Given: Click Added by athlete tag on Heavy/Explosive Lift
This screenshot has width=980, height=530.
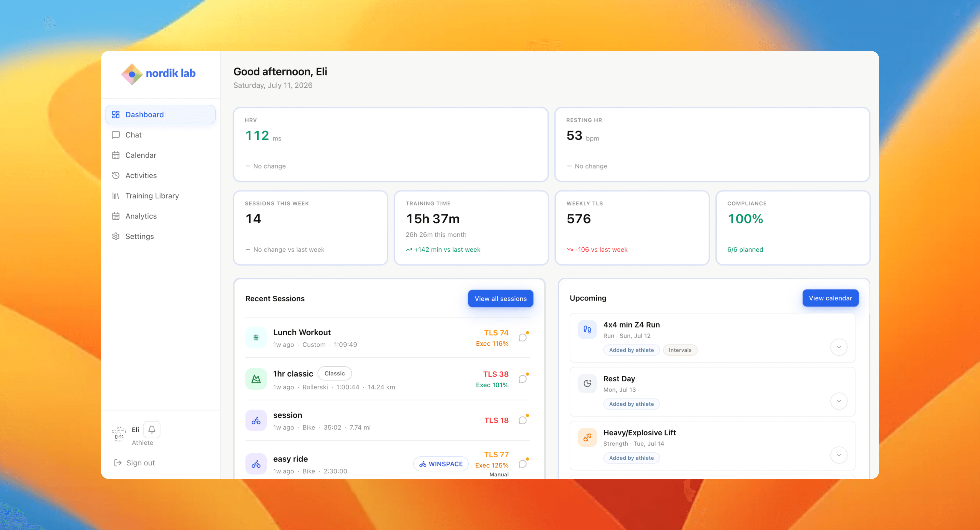Looking at the screenshot, I should coord(631,458).
